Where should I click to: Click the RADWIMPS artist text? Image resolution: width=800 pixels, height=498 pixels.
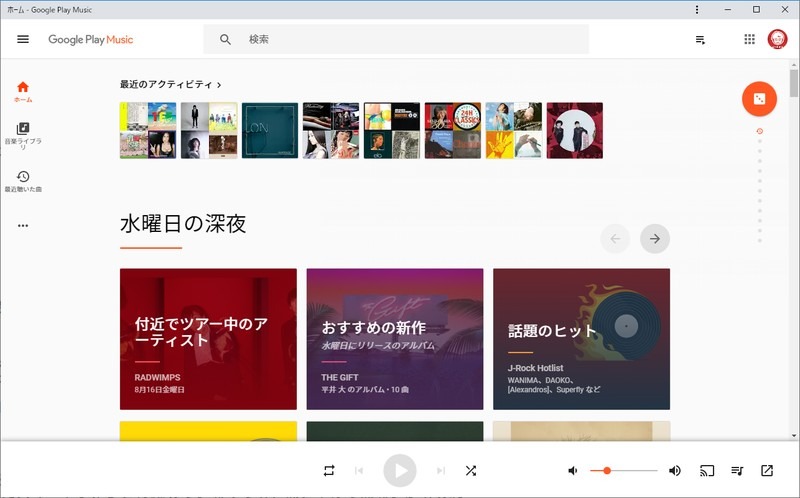158,378
